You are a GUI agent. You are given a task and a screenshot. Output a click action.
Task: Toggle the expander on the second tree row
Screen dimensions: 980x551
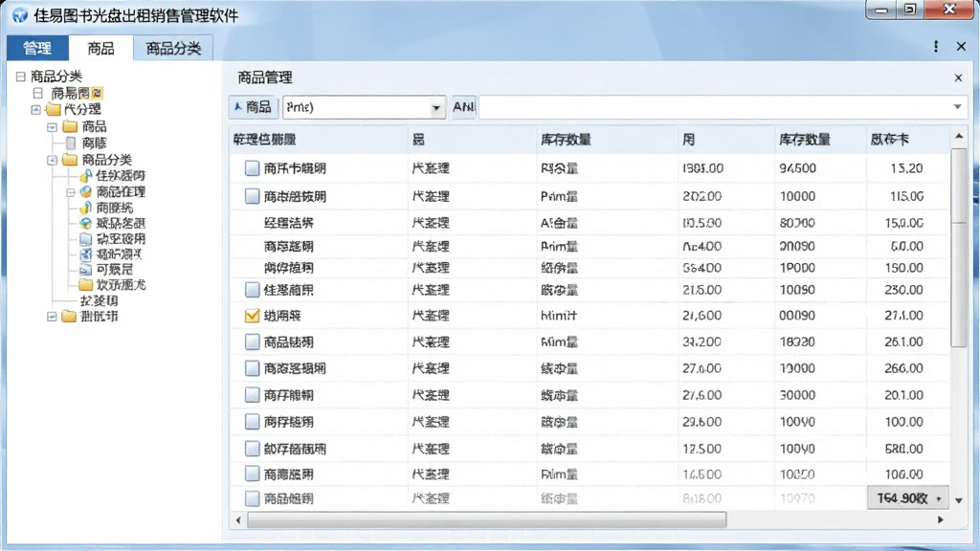coord(37,93)
